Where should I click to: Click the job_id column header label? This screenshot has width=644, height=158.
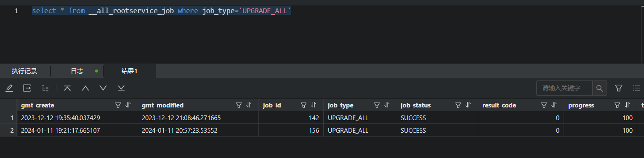272,105
